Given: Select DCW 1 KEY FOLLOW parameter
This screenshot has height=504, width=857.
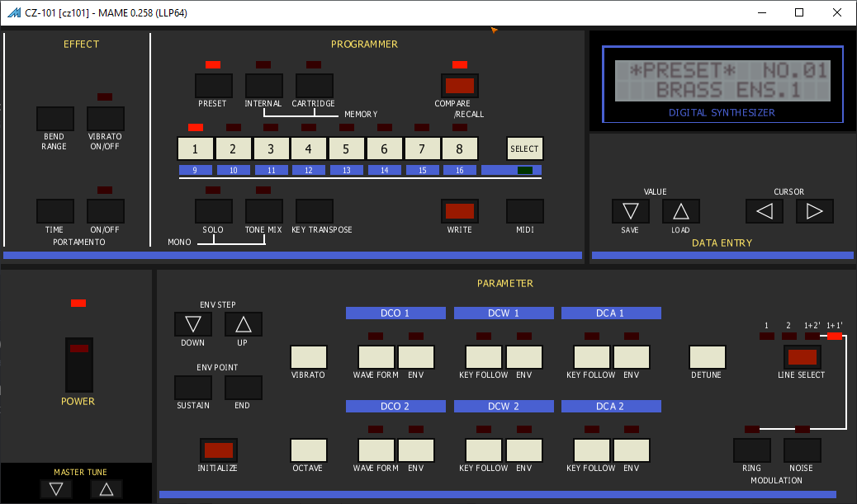Looking at the screenshot, I should click(484, 357).
